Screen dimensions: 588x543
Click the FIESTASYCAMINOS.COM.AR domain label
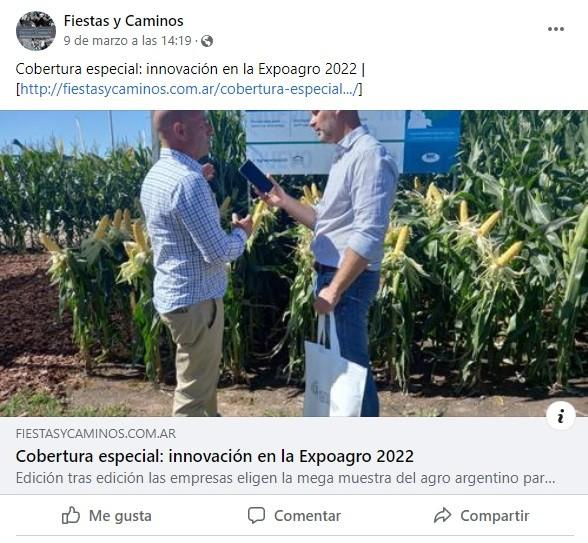(96, 434)
